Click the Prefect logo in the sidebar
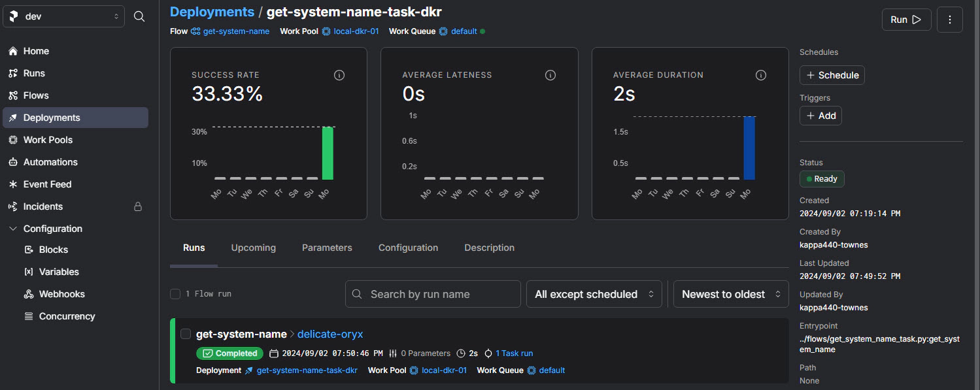The height and width of the screenshot is (390, 980). click(x=14, y=16)
